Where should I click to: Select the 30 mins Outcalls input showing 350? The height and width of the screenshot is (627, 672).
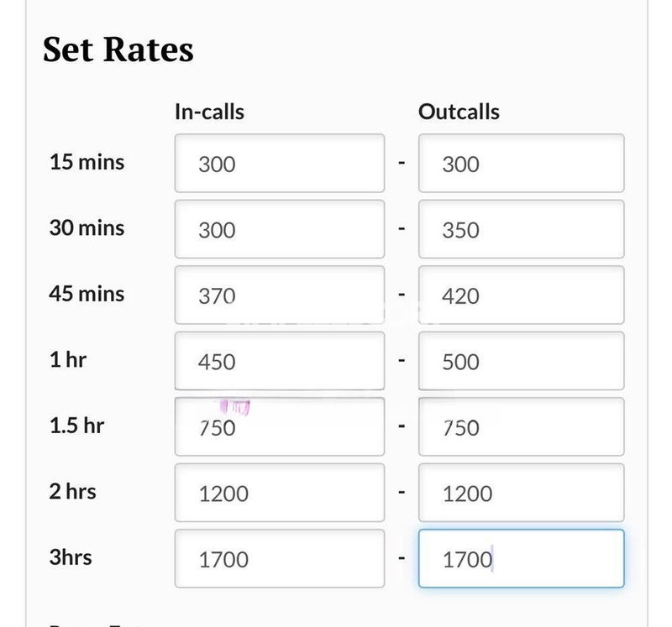[521, 229]
